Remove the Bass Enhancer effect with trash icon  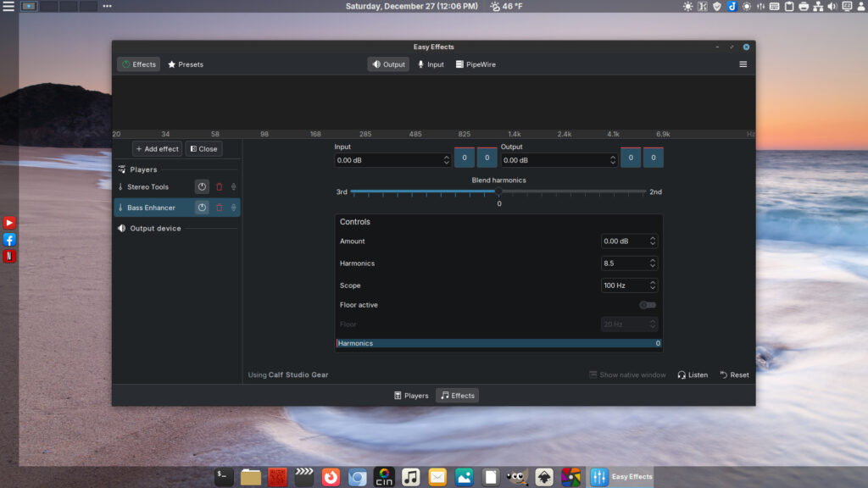219,208
